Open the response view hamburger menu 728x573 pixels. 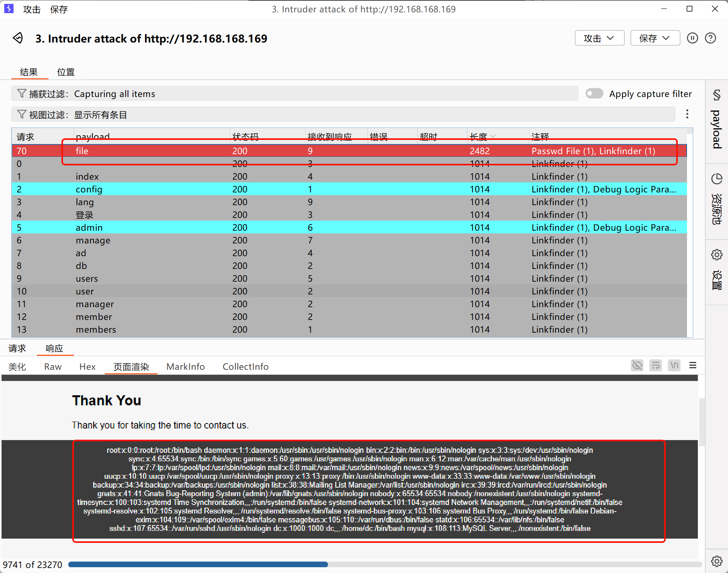(x=693, y=365)
